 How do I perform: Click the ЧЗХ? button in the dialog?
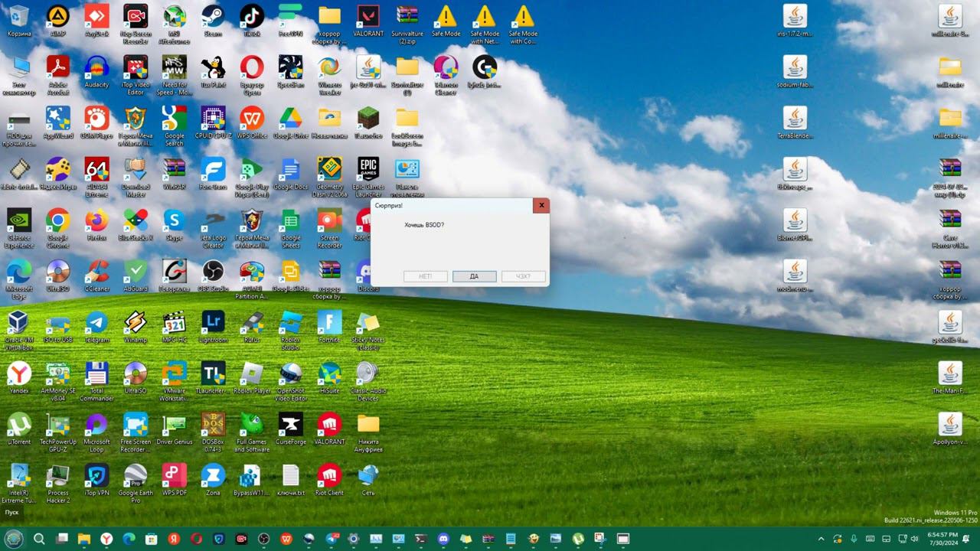click(x=523, y=276)
